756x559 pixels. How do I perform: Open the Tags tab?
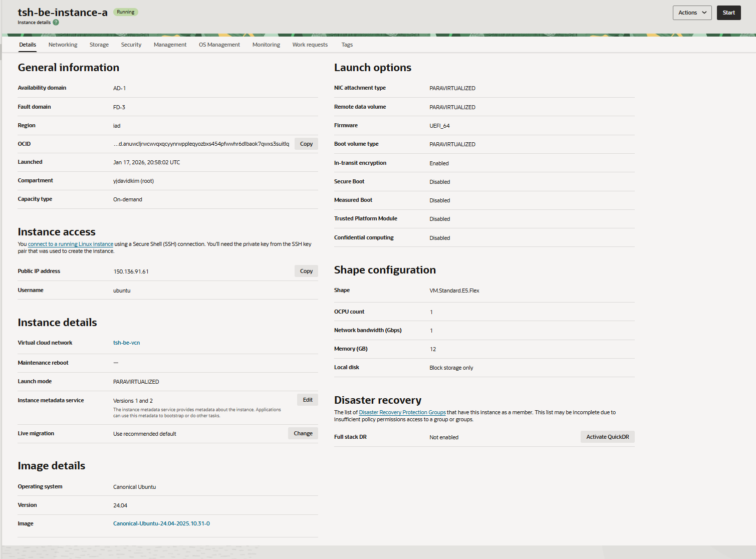pos(347,45)
